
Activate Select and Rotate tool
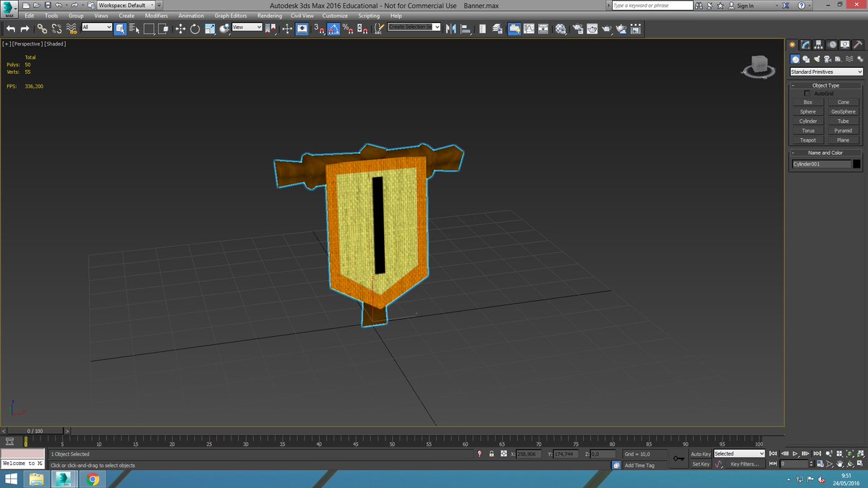click(195, 29)
